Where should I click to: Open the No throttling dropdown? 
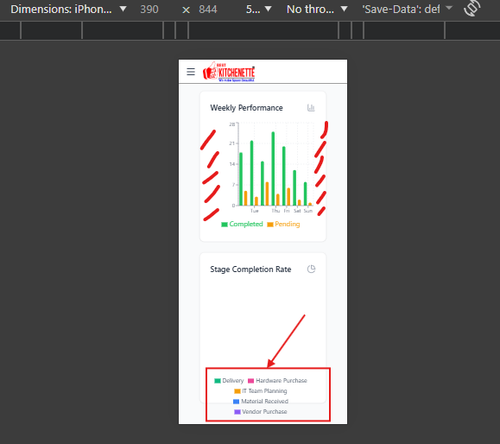click(x=317, y=9)
